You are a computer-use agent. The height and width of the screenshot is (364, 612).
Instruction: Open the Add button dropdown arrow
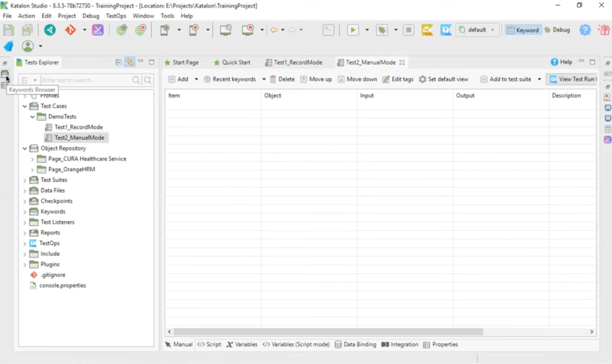point(196,79)
